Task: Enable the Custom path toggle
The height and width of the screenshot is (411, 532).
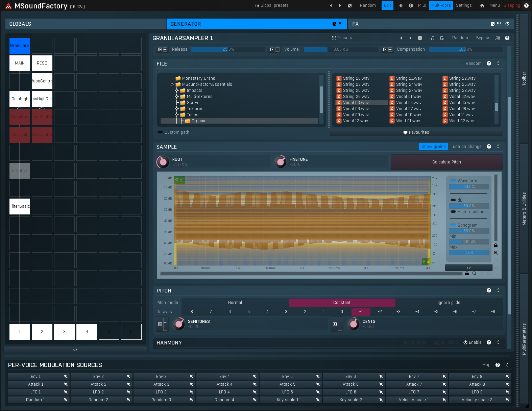Action: click(160, 132)
